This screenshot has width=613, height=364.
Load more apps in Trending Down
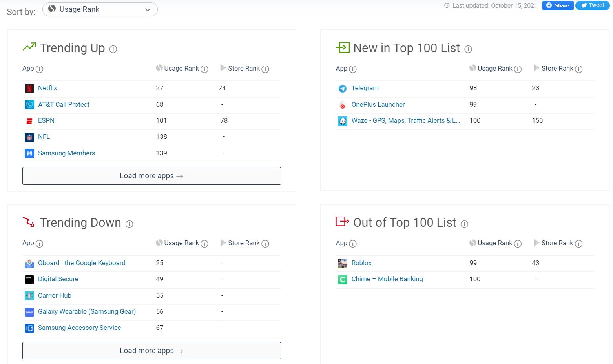click(x=151, y=351)
